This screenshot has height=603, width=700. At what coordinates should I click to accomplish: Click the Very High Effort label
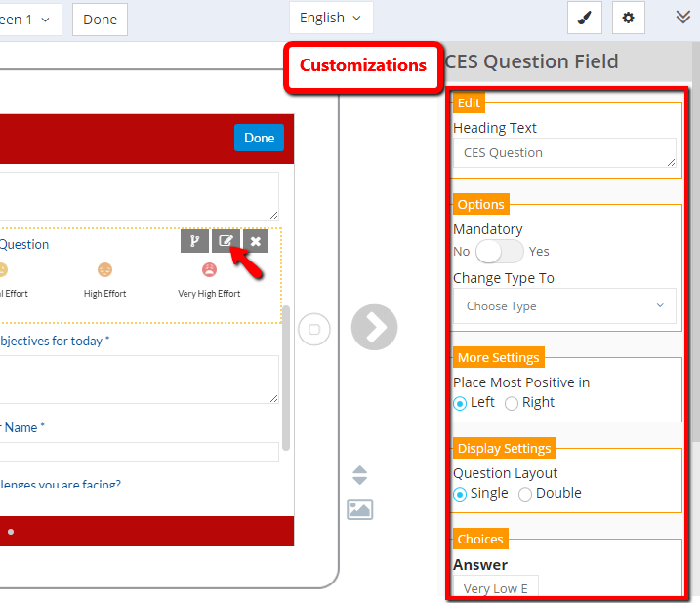click(209, 294)
